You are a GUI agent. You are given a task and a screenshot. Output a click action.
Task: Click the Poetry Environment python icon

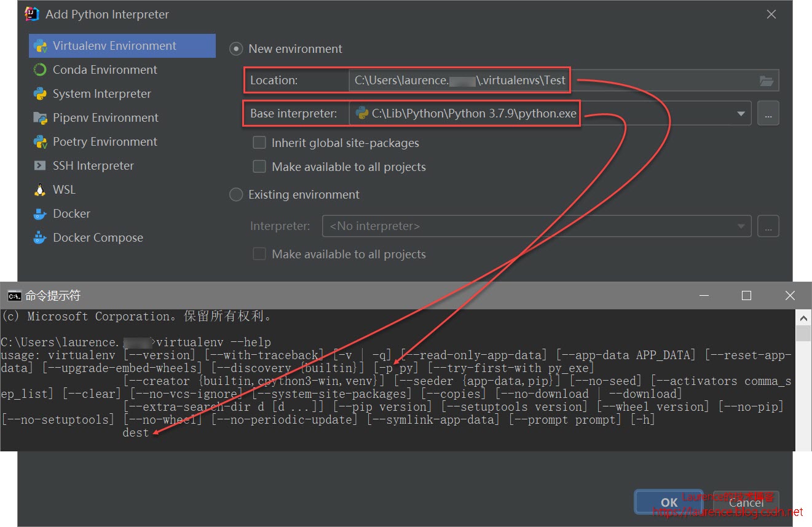click(41, 142)
